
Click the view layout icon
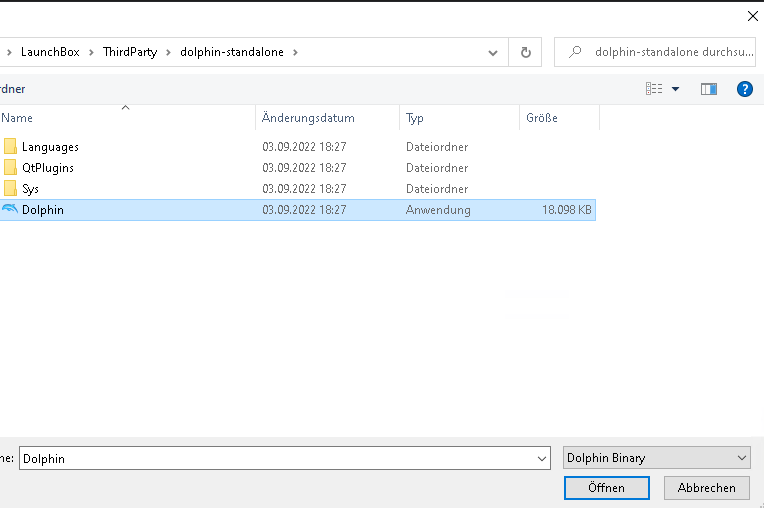(654, 89)
